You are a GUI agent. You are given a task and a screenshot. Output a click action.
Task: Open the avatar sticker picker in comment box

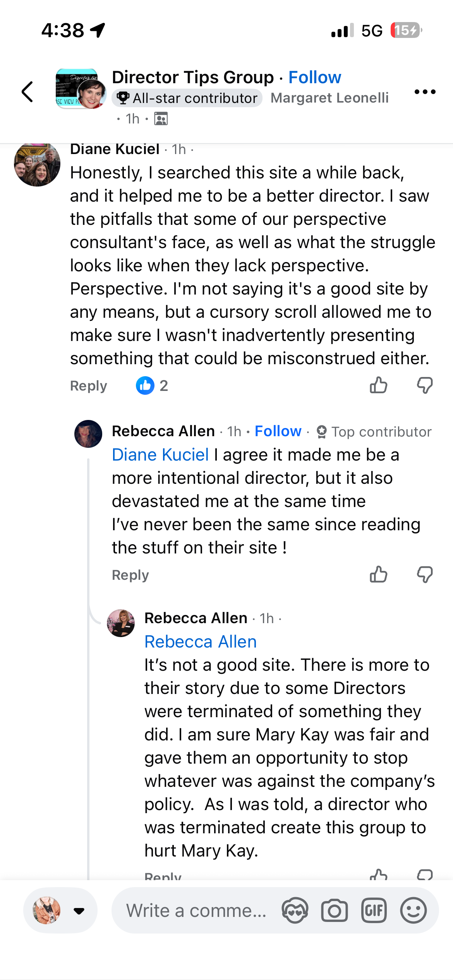[295, 911]
